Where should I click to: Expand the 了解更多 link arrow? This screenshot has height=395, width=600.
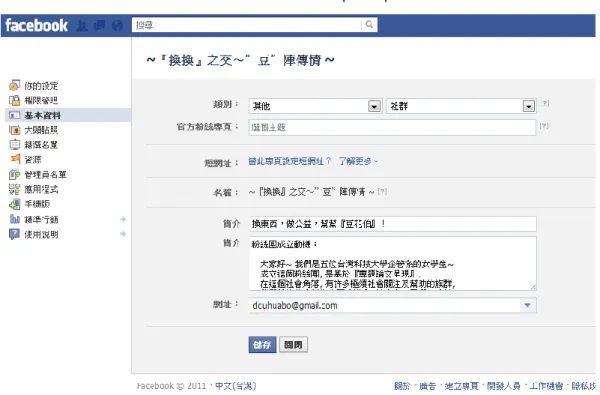click(x=376, y=162)
